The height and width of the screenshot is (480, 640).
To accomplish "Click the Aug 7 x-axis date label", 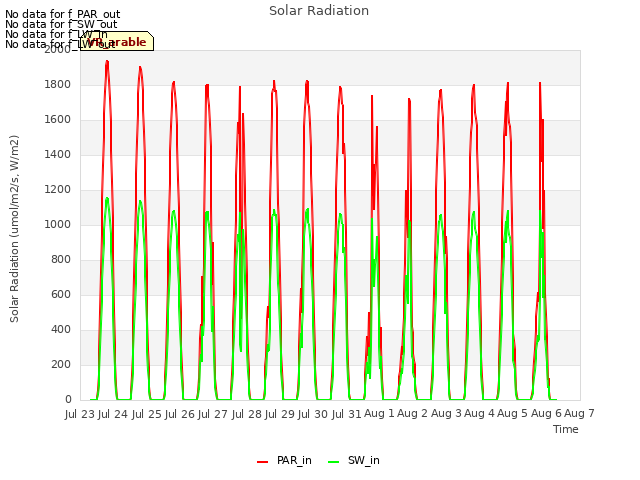I will point(579,413).
